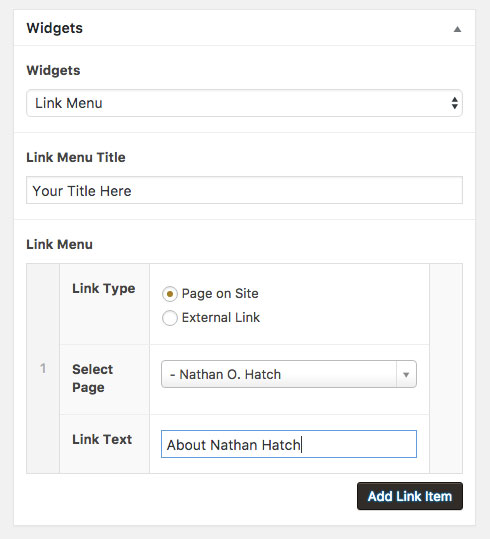This screenshot has width=490, height=539.
Task: Click the Widgets panel header title
Action: [x=55, y=28]
